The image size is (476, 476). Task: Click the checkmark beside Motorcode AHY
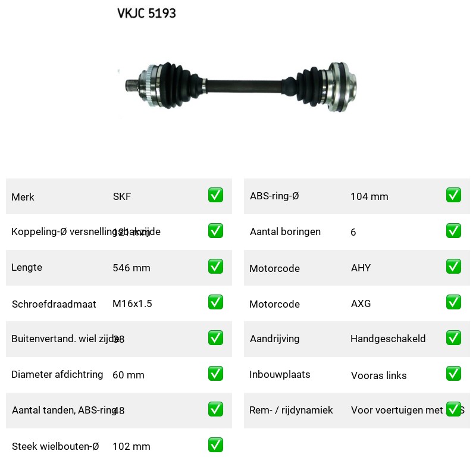(x=453, y=266)
